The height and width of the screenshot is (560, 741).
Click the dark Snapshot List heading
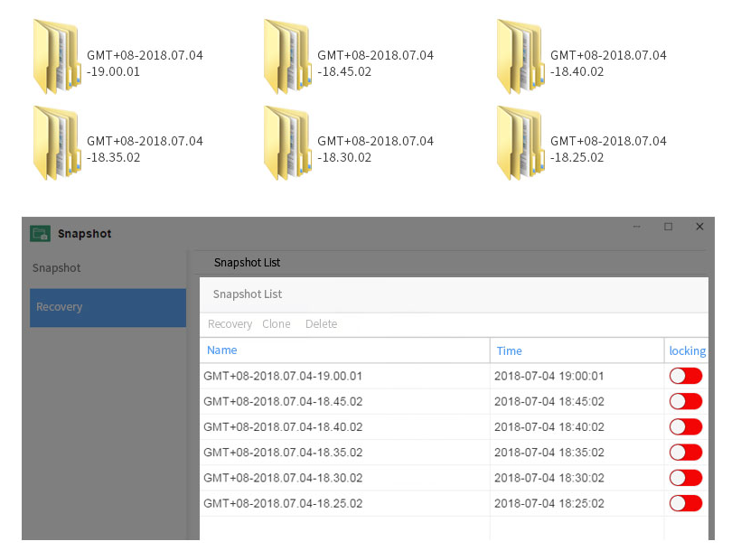click(x=247, y=263)
